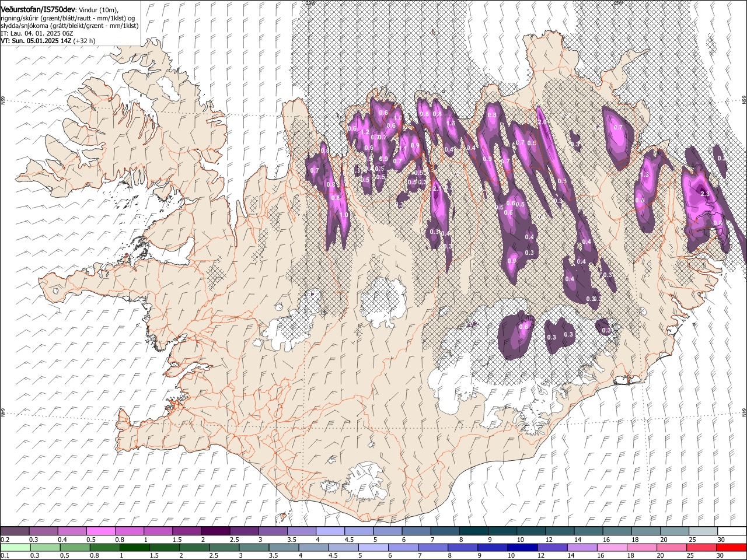Screen dimensions: 747x560
Task: Click the 2.1 snowfall value label
Action: tap(437, 188)
